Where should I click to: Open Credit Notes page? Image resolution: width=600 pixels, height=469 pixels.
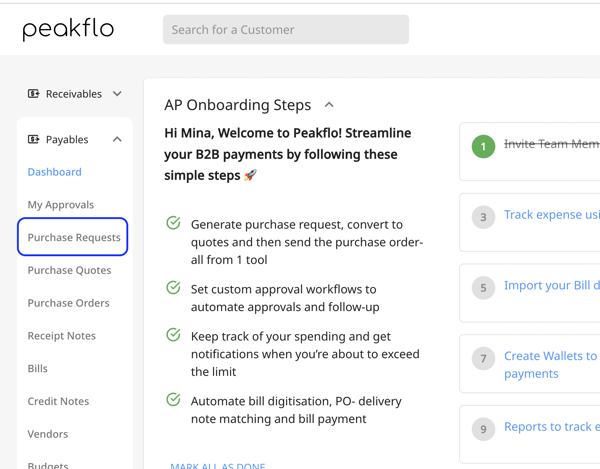58,401
